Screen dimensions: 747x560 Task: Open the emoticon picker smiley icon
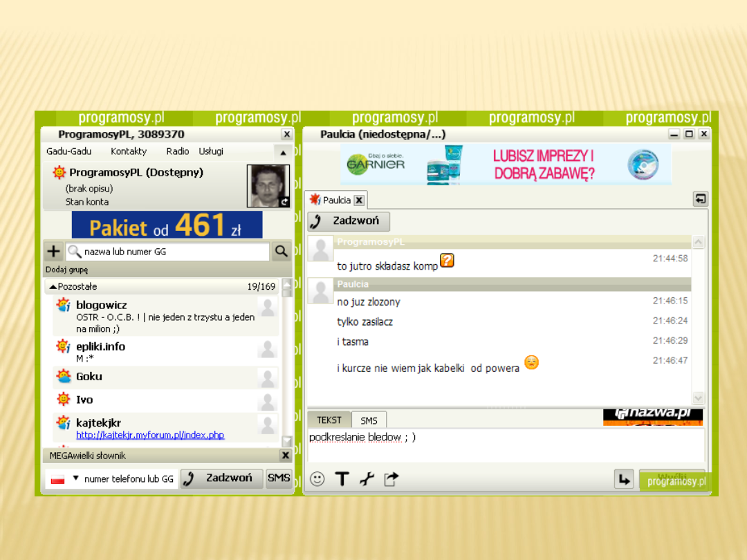pos(317,478)
